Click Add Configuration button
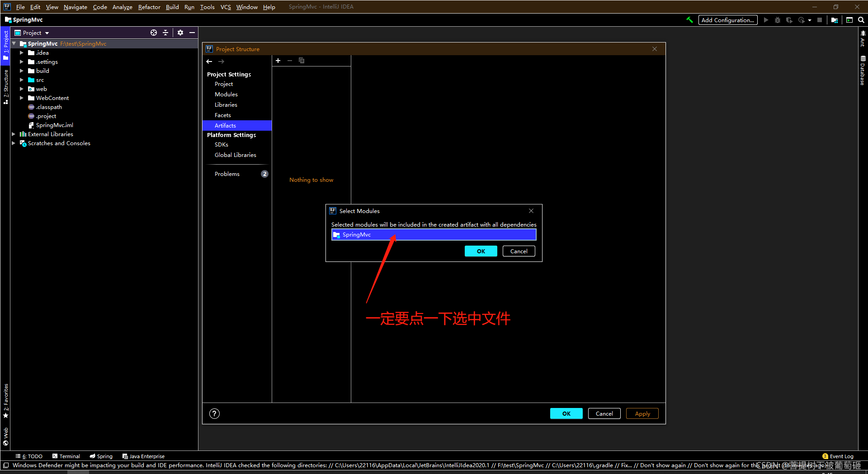 click(728, 20)
